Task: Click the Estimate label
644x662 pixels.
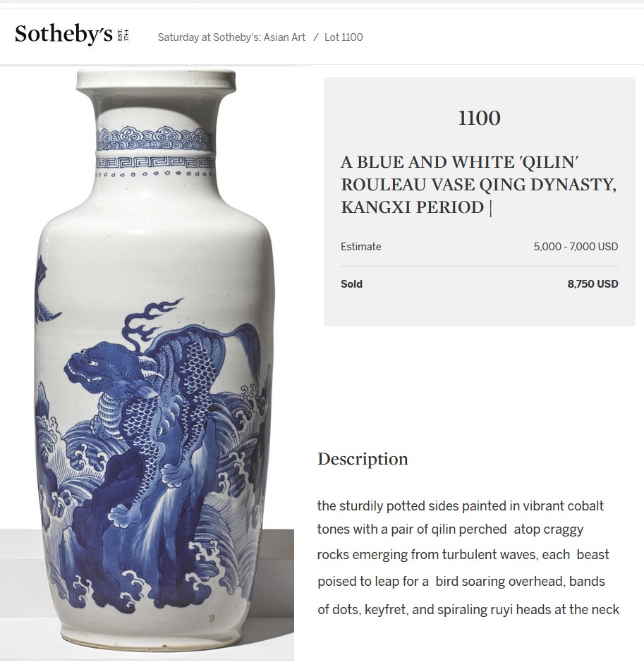Action: 360,247
